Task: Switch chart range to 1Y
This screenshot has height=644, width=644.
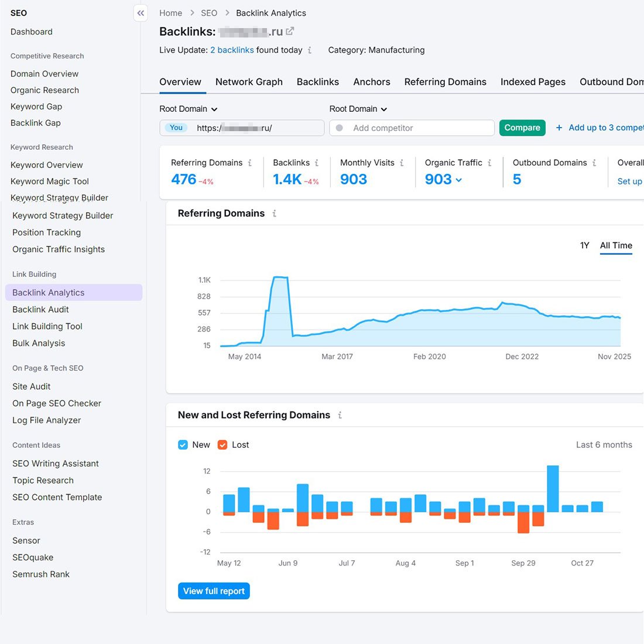Action: pos(584,245)
